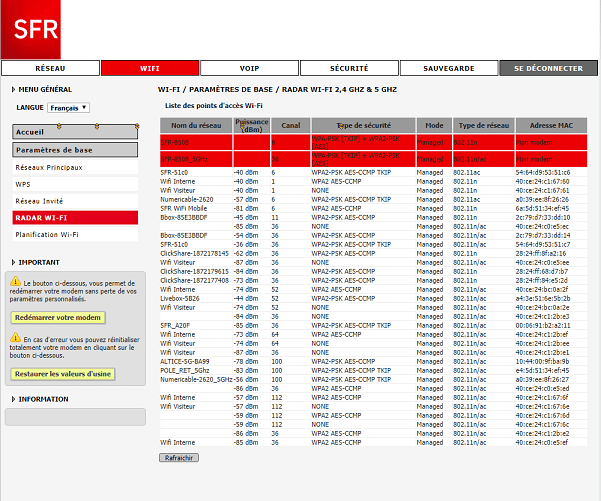This screenshot has width=601, height=501.
Task: Click ClickShare-1872177408 network name
Action: (194, 280)
